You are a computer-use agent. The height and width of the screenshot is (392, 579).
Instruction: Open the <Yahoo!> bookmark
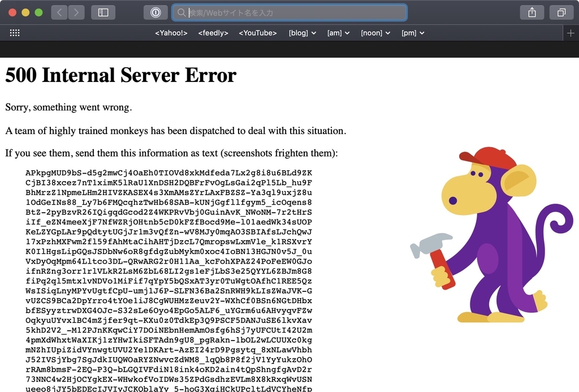coord(171,33)
